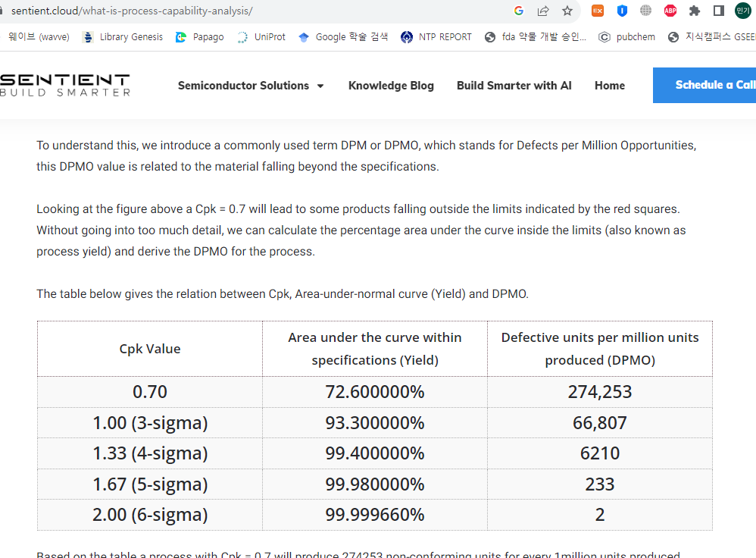Click the share page icon
The height and width of the screenshot is (558, 756).
pyautogui.click(x=543, y=11)
